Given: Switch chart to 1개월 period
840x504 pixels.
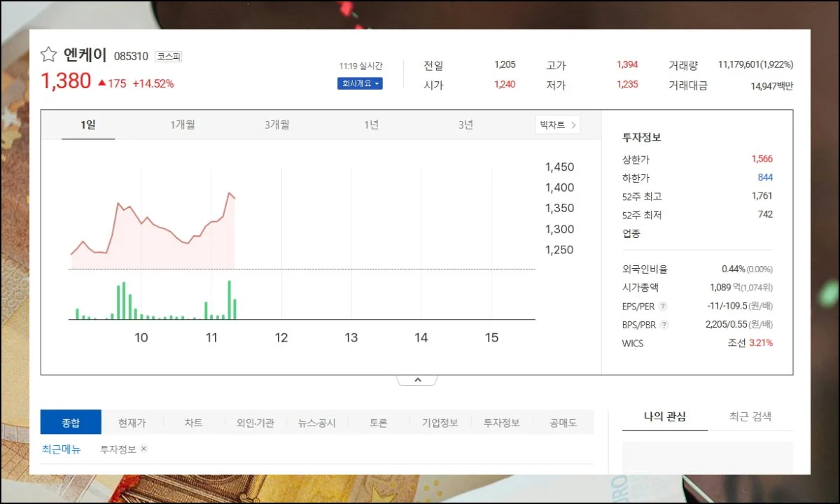Looking at the screenshot, I should [x=183, y=125].
